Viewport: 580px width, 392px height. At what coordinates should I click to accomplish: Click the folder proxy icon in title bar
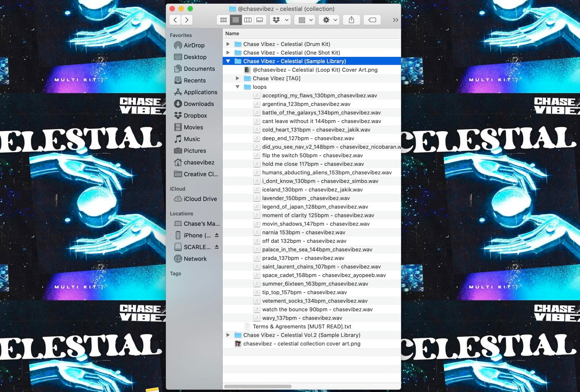(233, 9)
